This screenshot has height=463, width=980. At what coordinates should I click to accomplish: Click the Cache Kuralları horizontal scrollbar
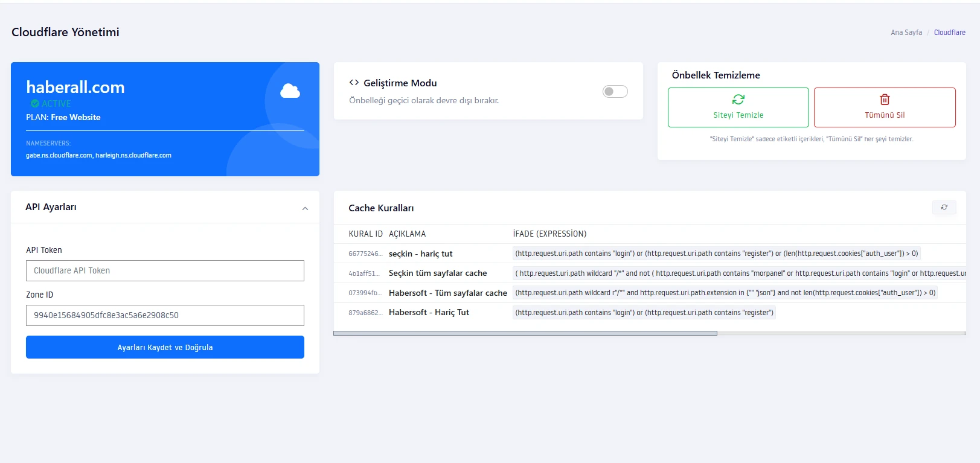pos(525,333)
